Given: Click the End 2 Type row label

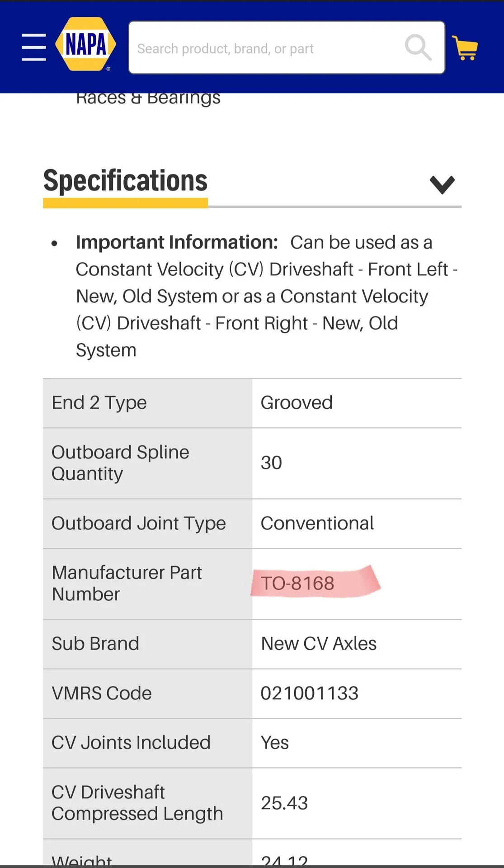Looking at the screenshot, I should (99, 403).
